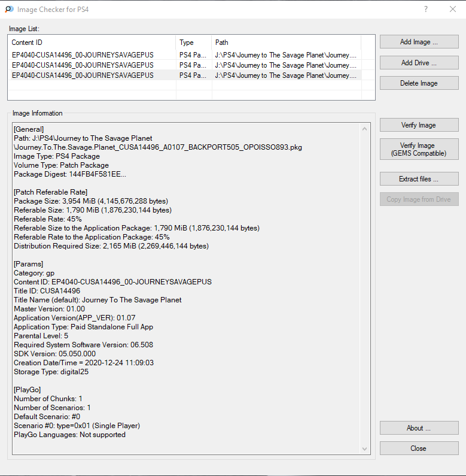Image resolution: width=466 pixels, height=476 pixels.
Task: Click the 'Number of Scenarios: 1' line
Action: point(52,408)
